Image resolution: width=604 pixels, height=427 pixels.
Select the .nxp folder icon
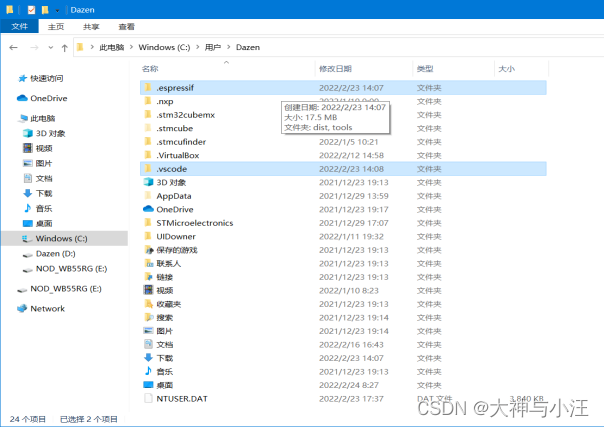pos(148,101)
